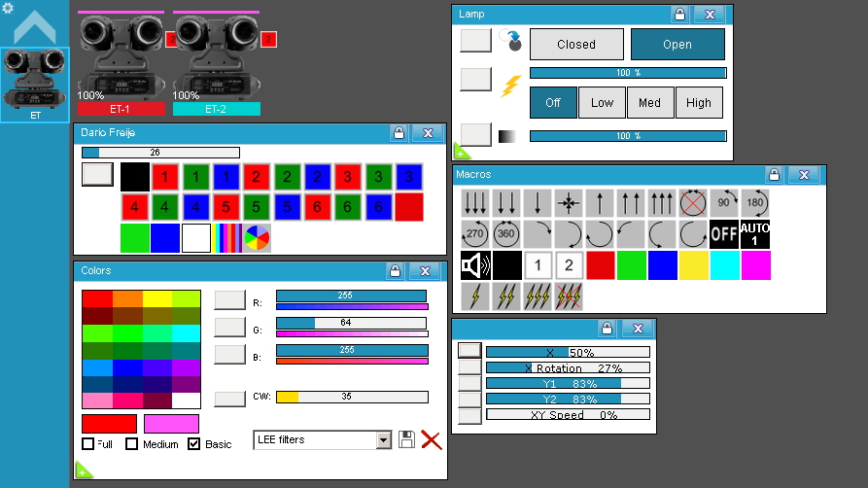Select red swatch numbered 6
This screenshot has width=868, height=488.
point(317,207)
